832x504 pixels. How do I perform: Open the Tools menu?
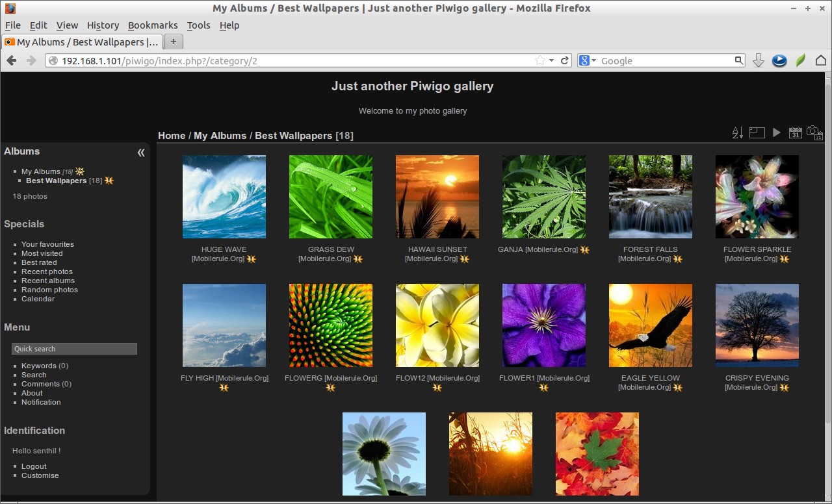(x=198, y=25)
